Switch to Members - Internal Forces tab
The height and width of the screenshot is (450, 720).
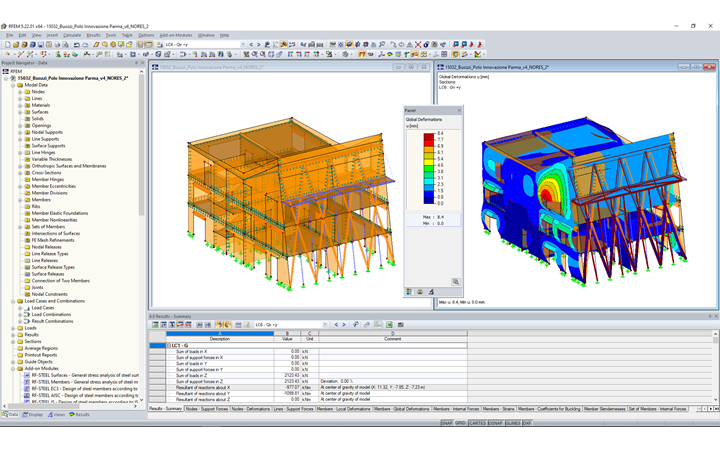[456, 409]
